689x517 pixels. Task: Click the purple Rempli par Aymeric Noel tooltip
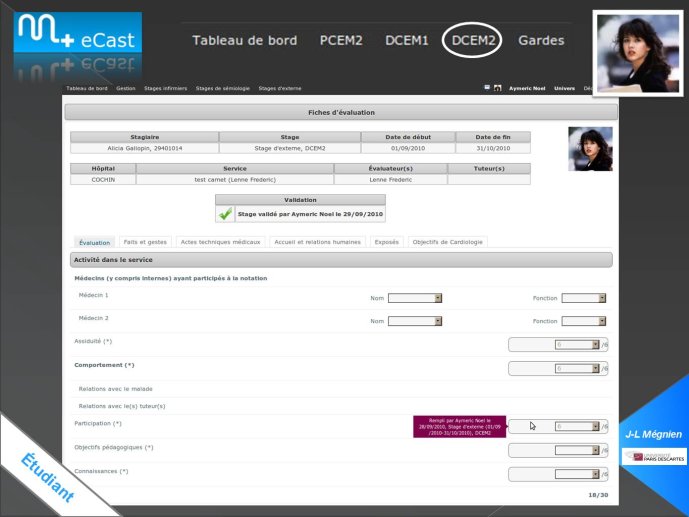click(460, 427)
